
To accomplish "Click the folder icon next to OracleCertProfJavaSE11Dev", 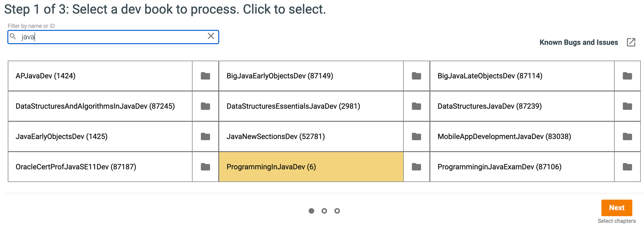I will (205, 167).
